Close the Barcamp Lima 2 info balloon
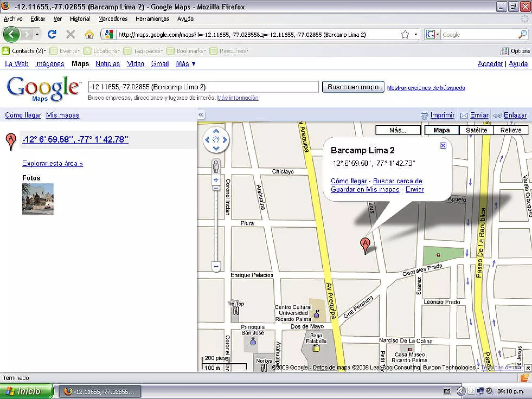Viewport: 532px width, 399px height. [x=443, y=145]
